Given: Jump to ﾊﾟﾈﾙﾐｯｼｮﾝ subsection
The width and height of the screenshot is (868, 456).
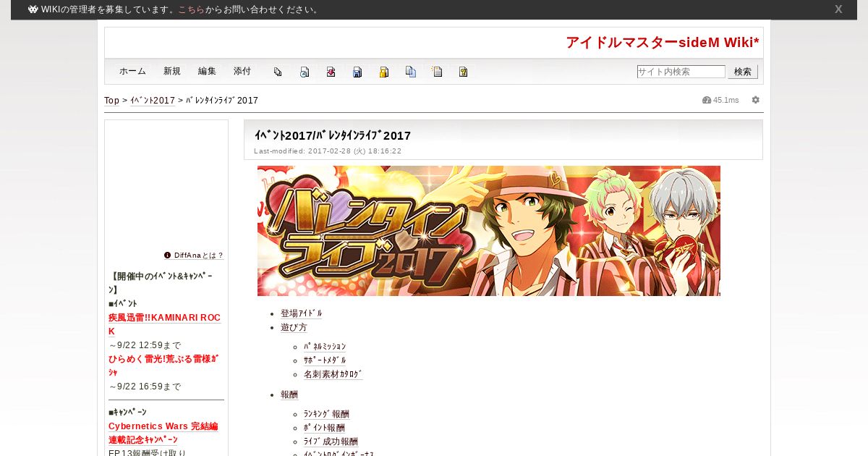Looking at the screenshot, I should [x=325, y=347].
